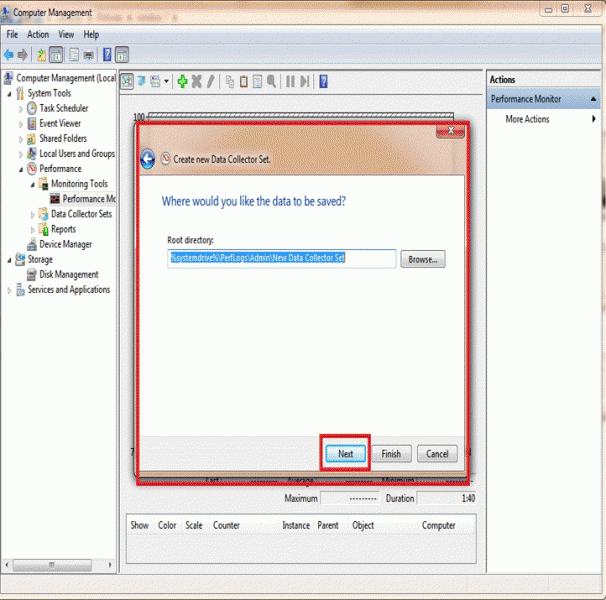This screenshot has height=600, width=606.
Task: Select Event Viewer in the tree
Action: click(60, 123)
